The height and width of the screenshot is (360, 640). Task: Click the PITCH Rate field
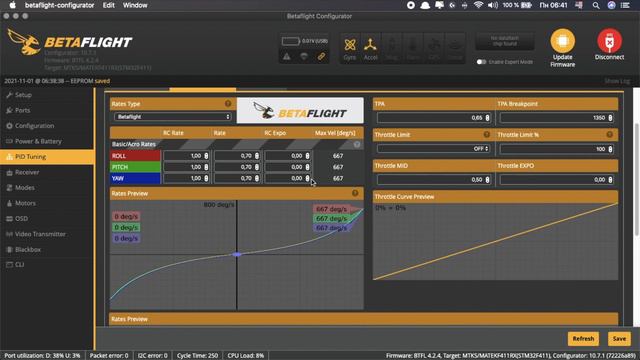(237, 167)
